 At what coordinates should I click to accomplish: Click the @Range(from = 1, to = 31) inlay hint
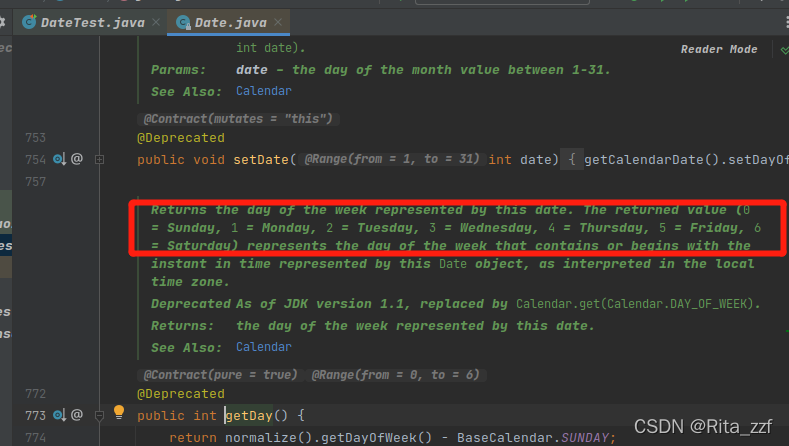click(x=391, y=159)
